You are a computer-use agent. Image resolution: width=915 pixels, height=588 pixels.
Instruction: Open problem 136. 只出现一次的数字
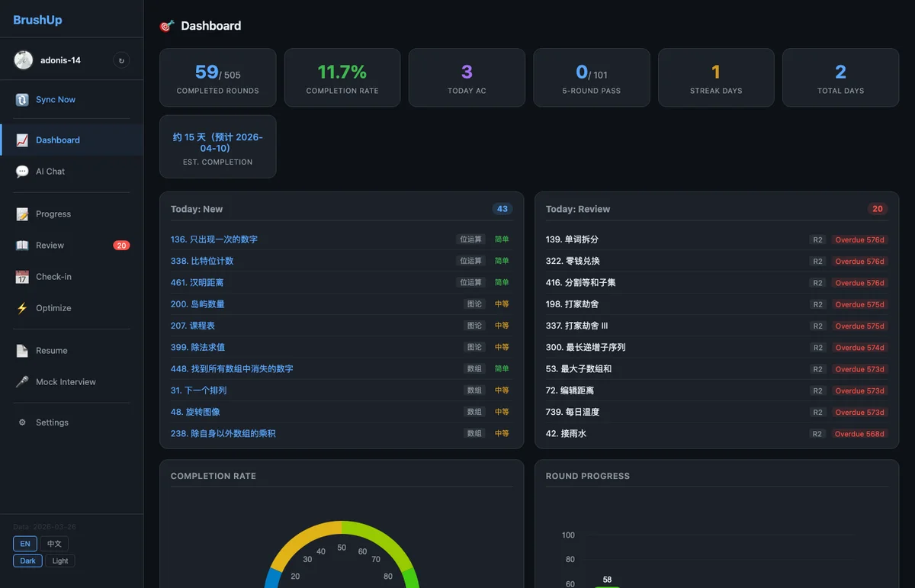click(x=214, y=239)
